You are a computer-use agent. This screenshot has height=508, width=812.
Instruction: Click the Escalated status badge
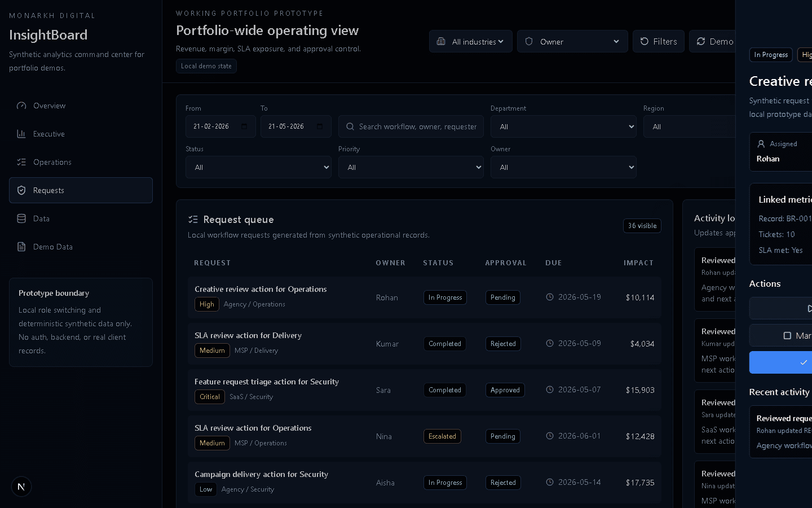pos(442,436)
